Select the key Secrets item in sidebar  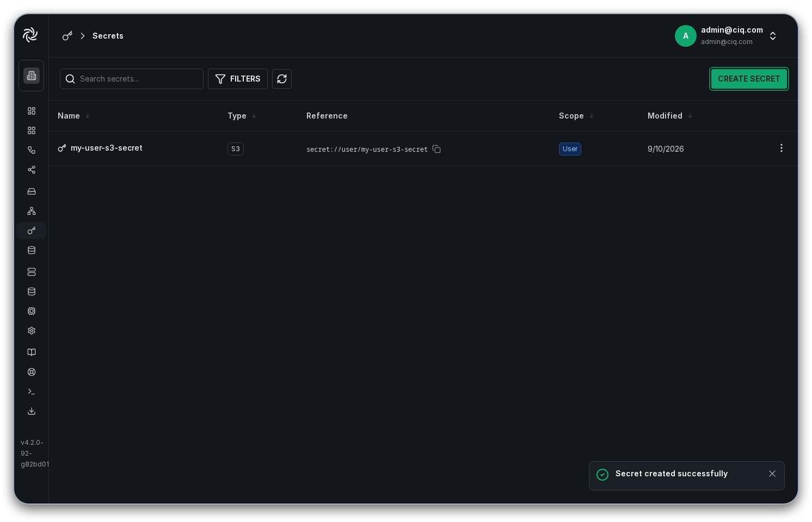(x=32, y=231)
